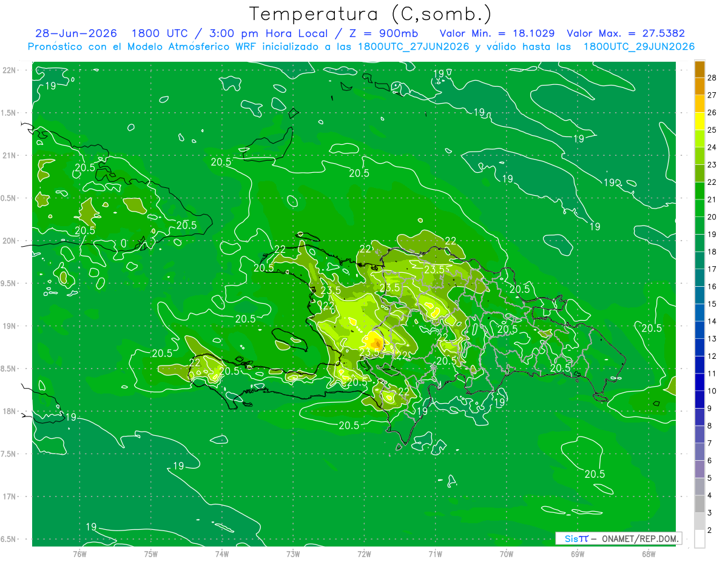
Task: Select the forecast date '28-Jun-2026'
Action: coord(76,33)
